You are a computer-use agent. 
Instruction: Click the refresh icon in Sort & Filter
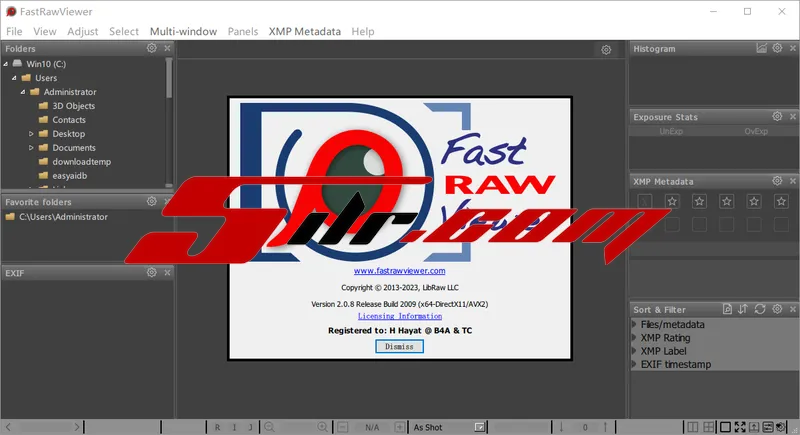pos(760,309)
